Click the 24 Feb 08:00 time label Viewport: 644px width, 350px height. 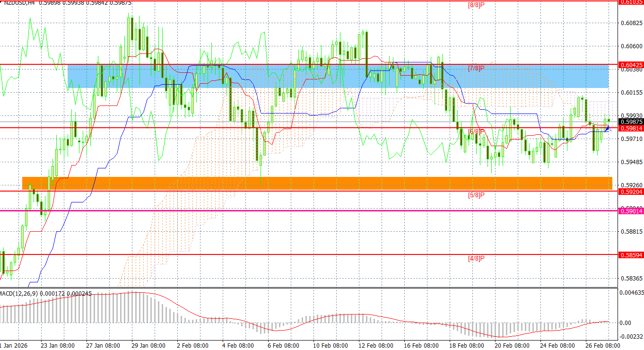click(557, 346)
